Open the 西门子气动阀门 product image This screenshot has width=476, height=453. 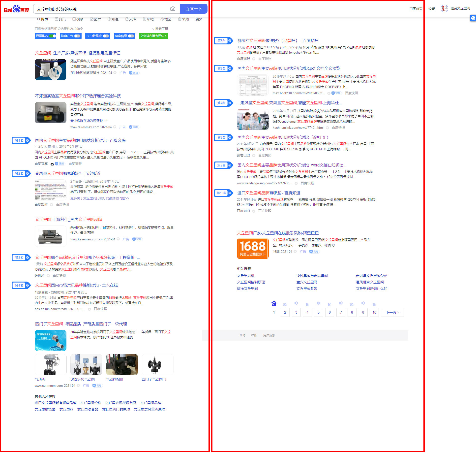pos(158,365)
